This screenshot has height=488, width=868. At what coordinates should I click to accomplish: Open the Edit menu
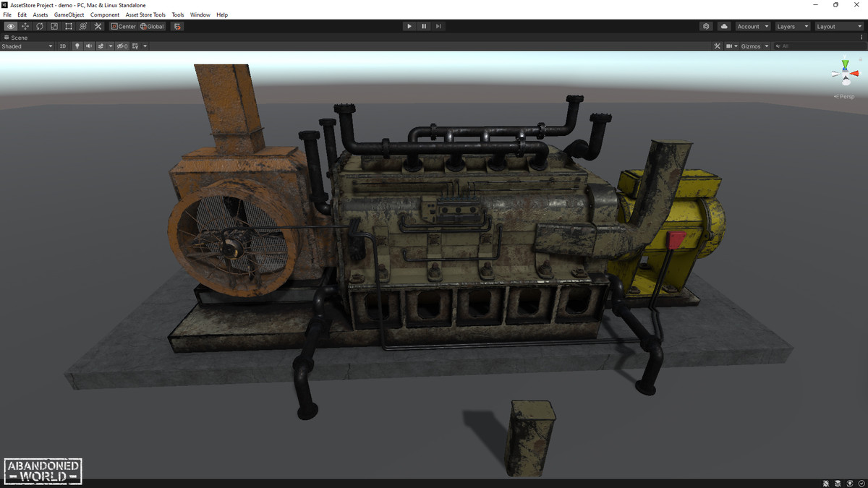[x=22, y=14]
